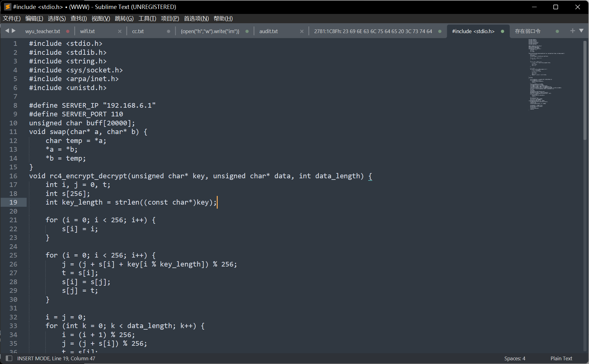589x364 pixels.
Task: Close the 存在弱口令 tab via dot
Action: coord(557,31)
